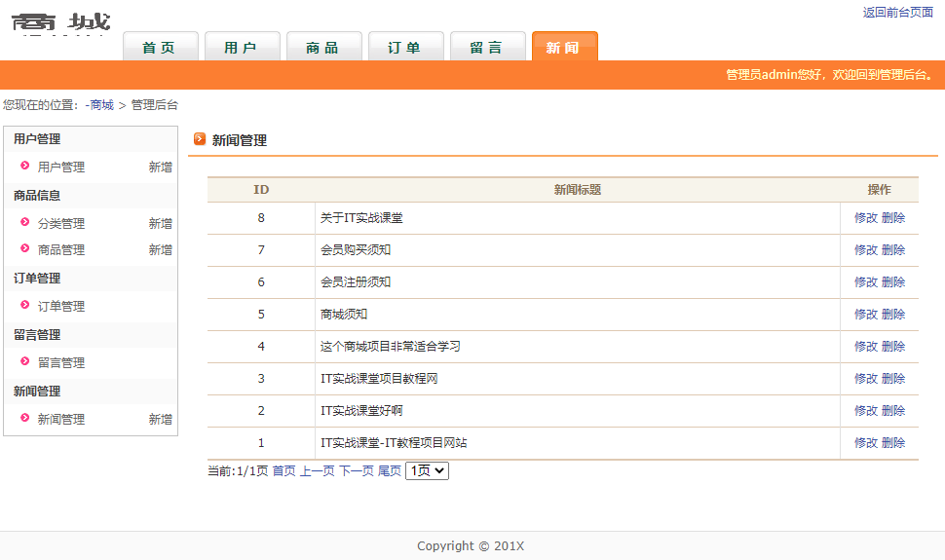
Task: Go to 首页 in the pagination
Action: 283,470
